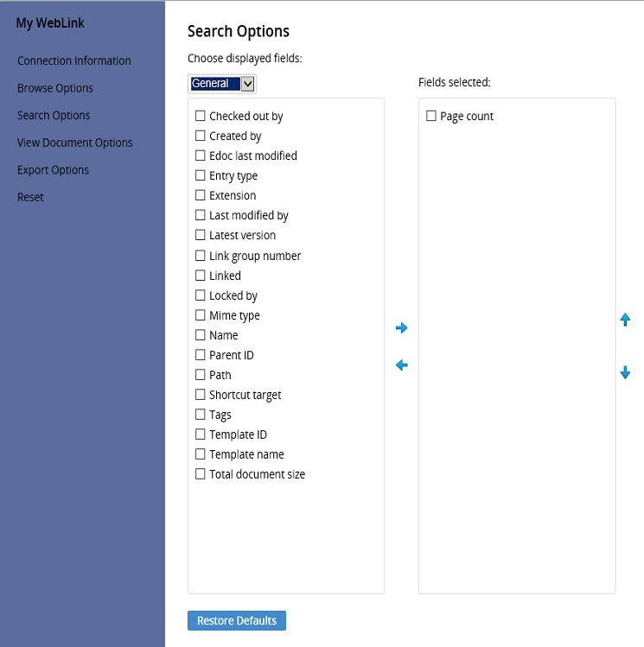Tick the Created by checkbox
Screen dimensions: 644x647
(201, 136)
